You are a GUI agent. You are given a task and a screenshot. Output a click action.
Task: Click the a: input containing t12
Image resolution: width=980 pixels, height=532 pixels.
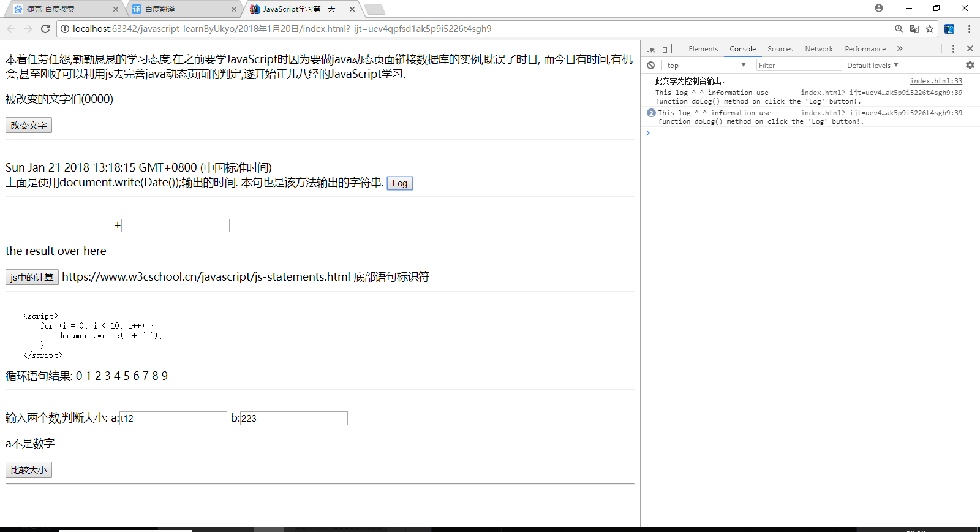[173, 418]
